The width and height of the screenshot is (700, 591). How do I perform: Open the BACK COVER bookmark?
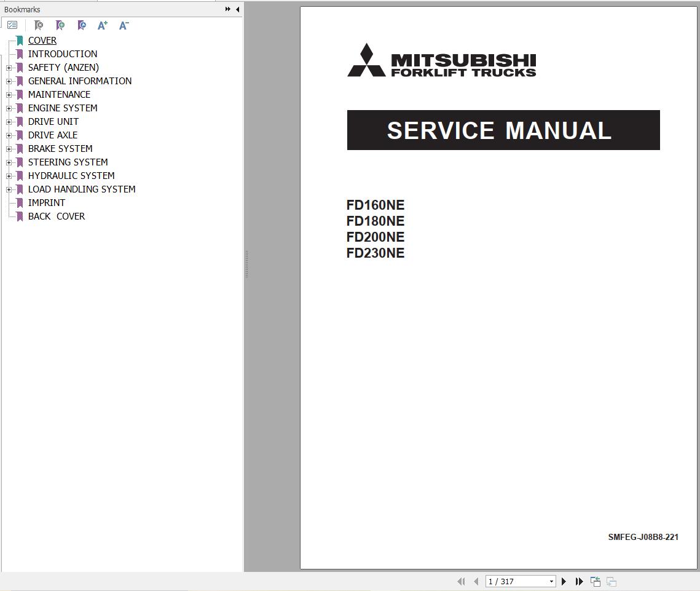click(57, 216)
